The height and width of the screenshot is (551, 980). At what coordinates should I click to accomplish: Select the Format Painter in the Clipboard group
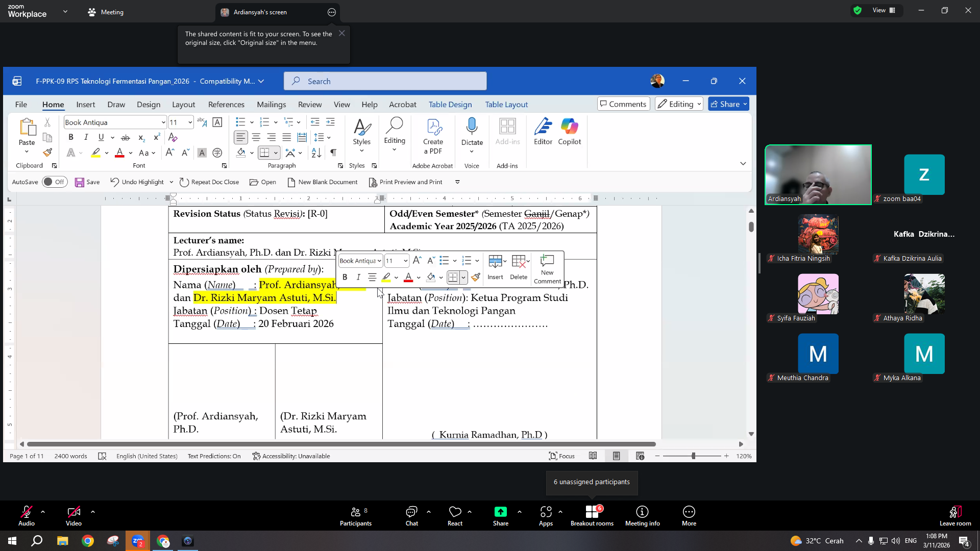pyautogui.click(x=47, y=153)
